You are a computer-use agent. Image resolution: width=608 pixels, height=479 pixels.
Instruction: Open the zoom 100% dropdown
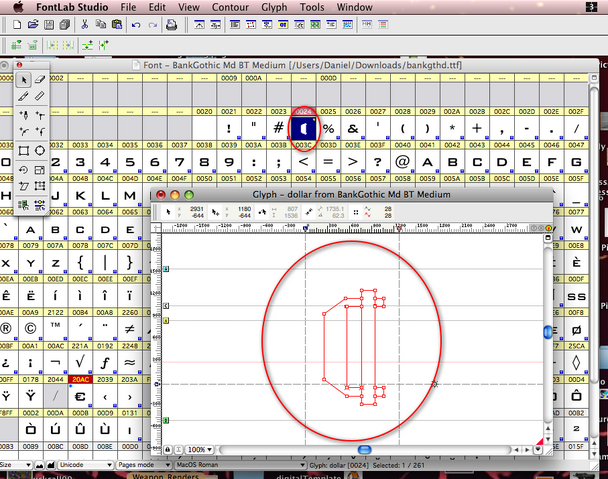click(200, 450)
